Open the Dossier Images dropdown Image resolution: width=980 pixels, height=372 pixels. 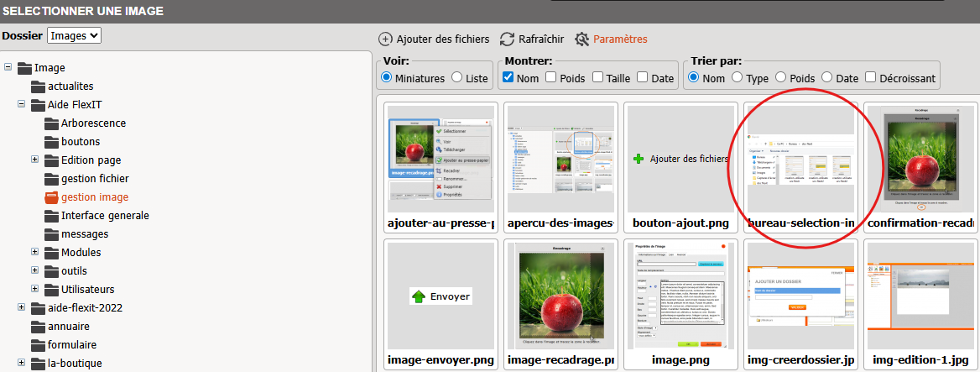pyautogui.click(x=74, y=35)
